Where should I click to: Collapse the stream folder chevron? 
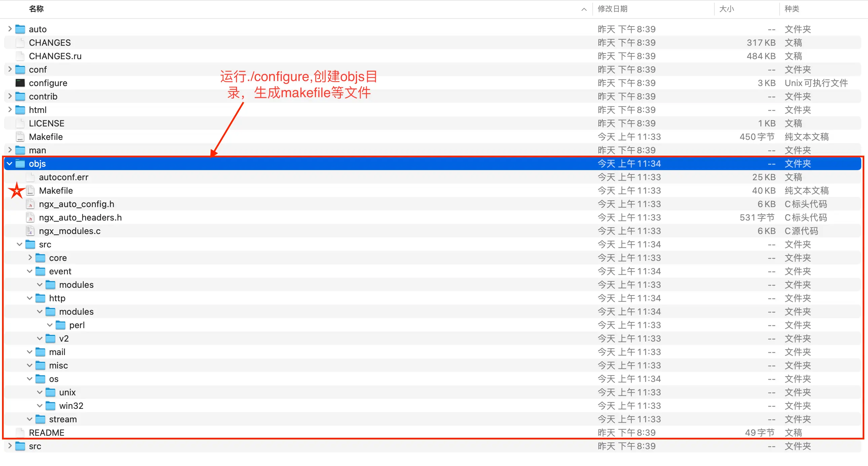point(30,420)
